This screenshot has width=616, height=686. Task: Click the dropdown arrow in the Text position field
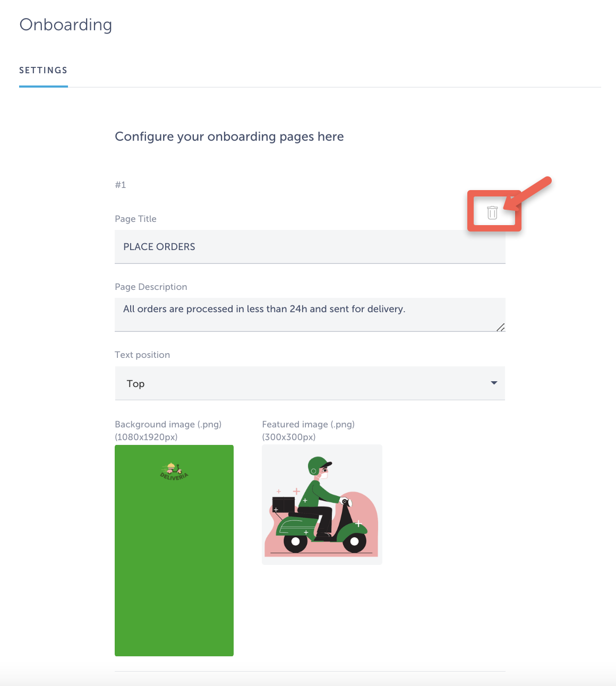tap(494, 383)
